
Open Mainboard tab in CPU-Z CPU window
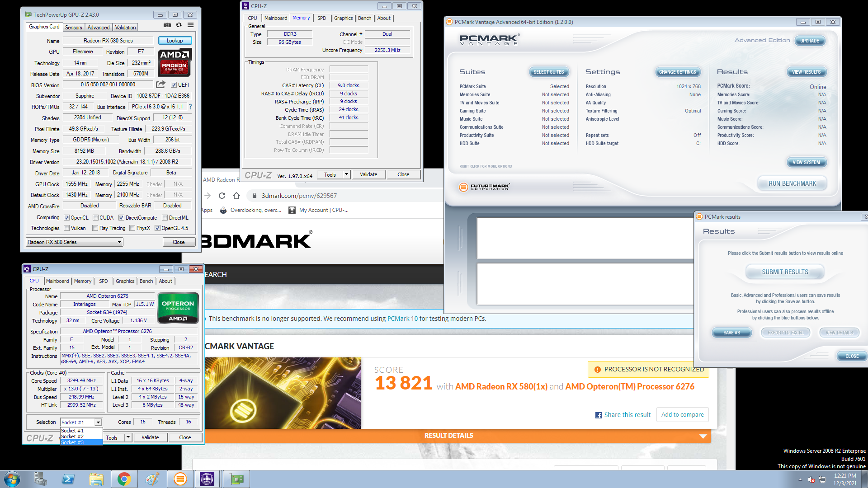57,281
